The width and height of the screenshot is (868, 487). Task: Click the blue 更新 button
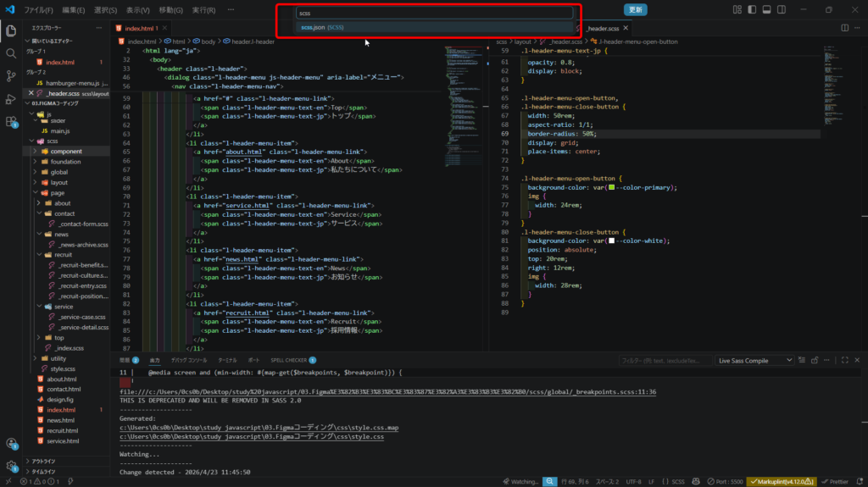pyautogui.click(x=636, y=10)
